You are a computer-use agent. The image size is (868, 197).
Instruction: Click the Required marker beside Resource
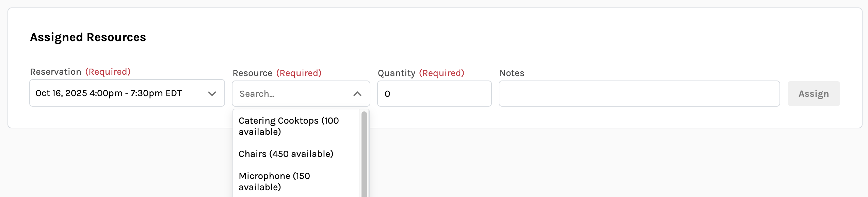coord(299,73)
